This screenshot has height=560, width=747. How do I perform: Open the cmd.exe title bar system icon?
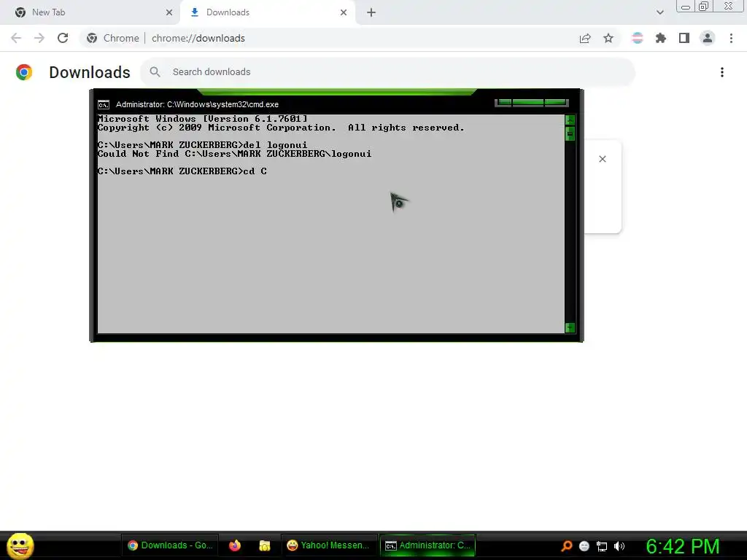[x=104, y=104]
